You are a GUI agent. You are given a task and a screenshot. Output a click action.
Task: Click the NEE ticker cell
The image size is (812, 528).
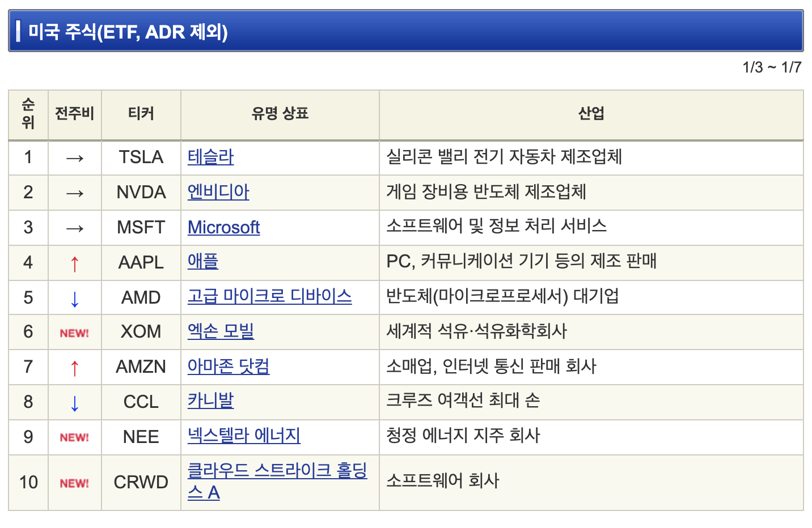141,437
